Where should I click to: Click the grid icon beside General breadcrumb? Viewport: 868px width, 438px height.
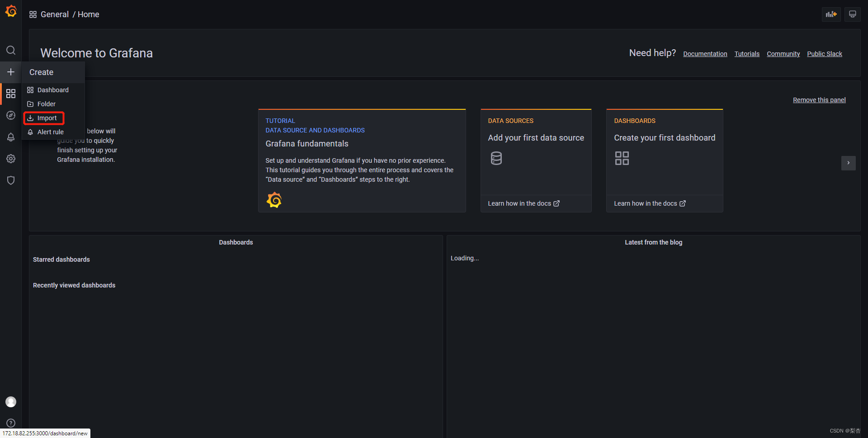(33, 14)
